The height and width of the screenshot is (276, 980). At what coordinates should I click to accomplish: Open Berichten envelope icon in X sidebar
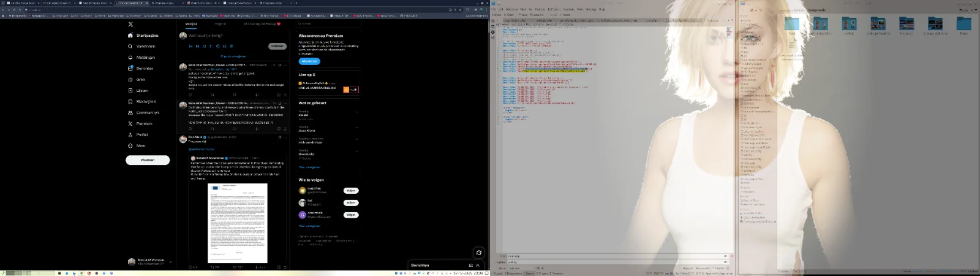130,69
